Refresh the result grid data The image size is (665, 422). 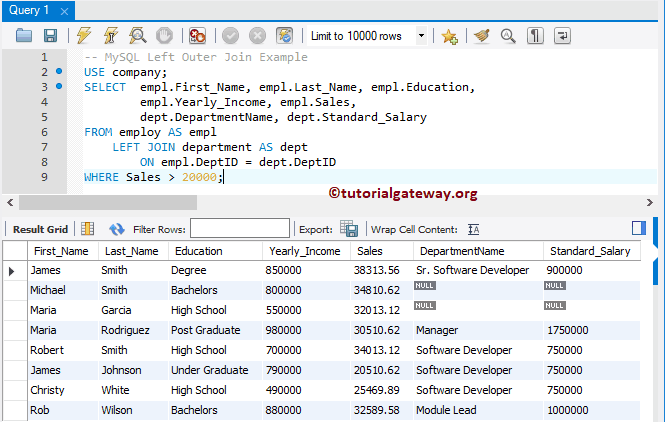click(117, 229)
